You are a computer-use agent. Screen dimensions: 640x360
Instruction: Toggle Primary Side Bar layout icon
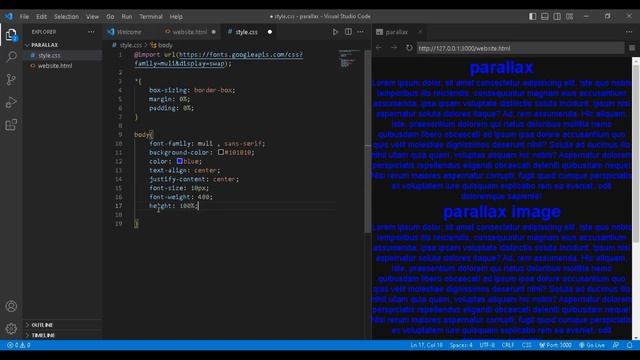tap(533, 16)
